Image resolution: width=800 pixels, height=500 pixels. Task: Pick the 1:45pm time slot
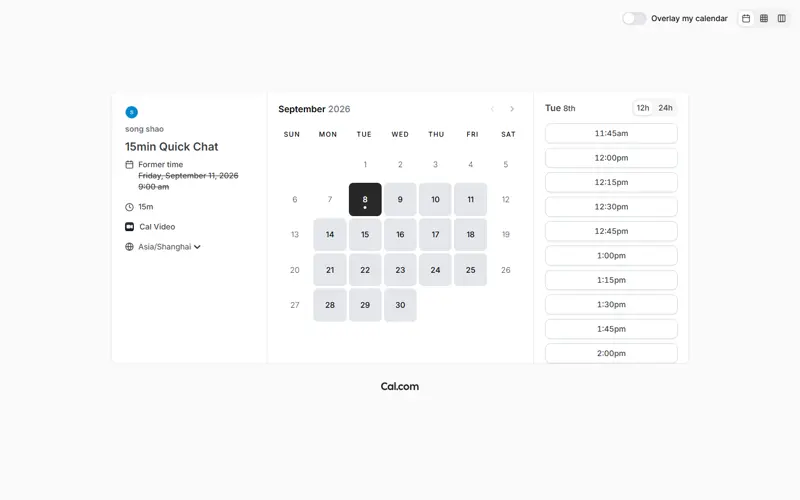(611, 329)
